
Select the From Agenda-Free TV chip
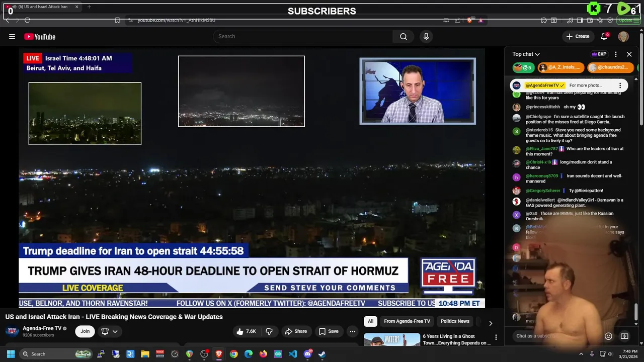(407, 321)
